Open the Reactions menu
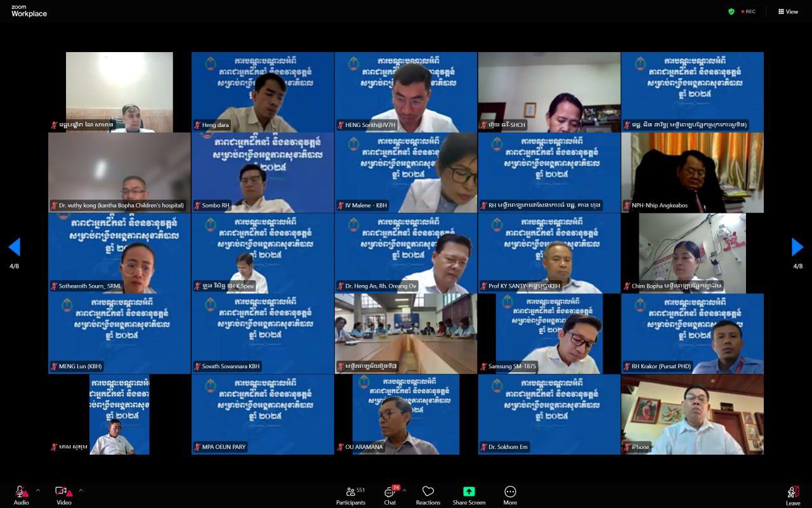The height and width of the screenshot is (508, 812). point(428,492)
